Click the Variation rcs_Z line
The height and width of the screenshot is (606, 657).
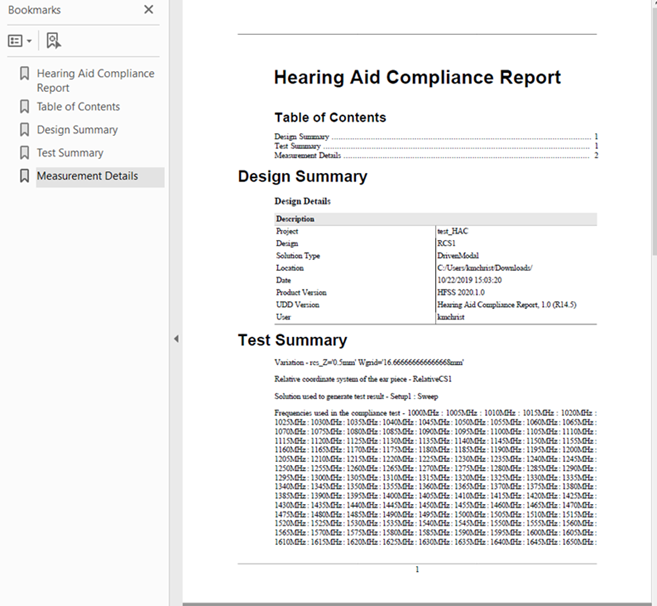(x=369, y=362)
